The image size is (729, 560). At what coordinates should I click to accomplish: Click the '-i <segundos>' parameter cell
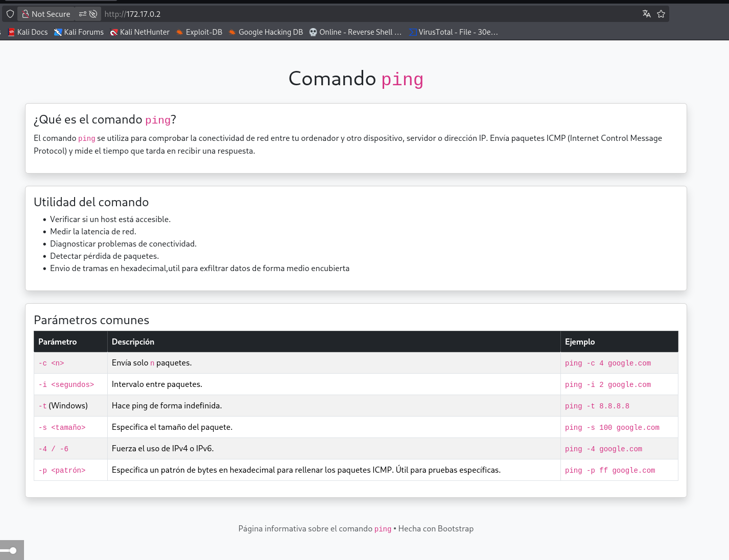[70, 384]
